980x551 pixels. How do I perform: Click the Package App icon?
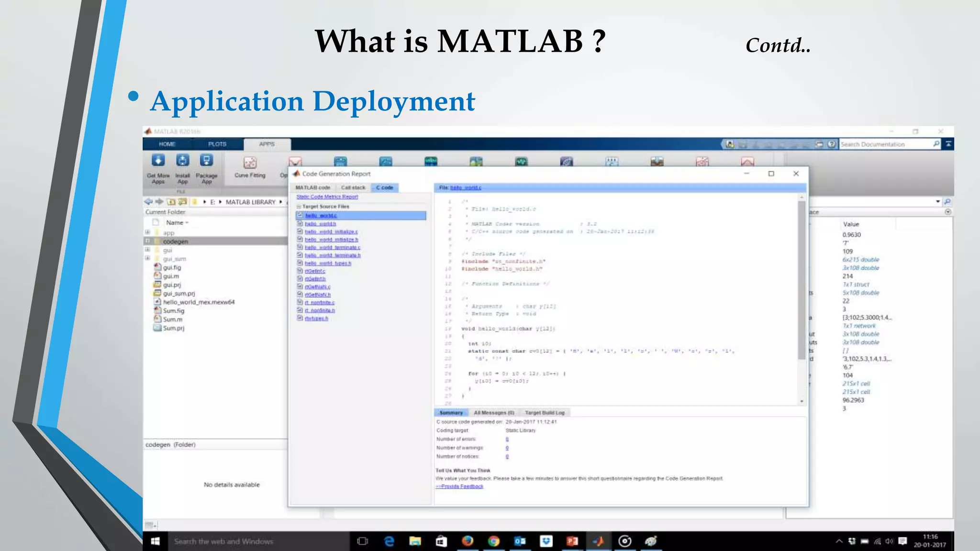coord(206,168)
